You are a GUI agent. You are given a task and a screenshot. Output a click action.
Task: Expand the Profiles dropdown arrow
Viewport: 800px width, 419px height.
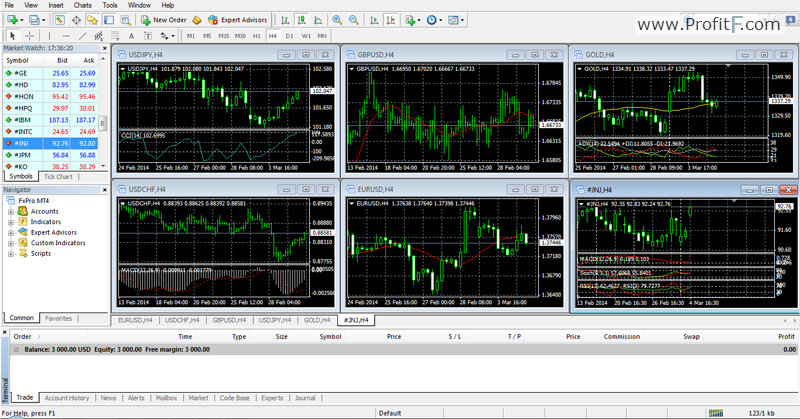[x=43, y=20]
